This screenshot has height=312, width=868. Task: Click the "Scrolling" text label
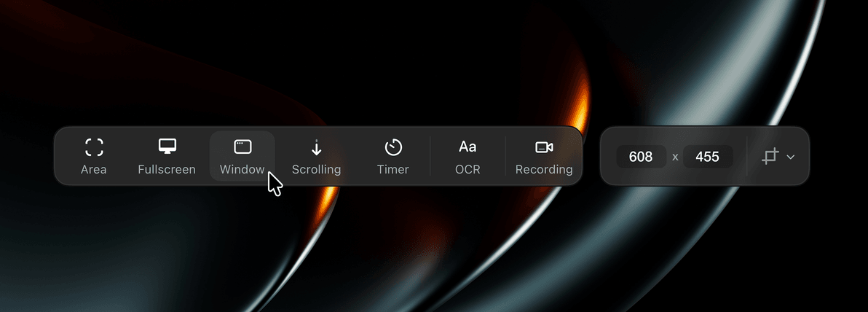click(317, 170)
